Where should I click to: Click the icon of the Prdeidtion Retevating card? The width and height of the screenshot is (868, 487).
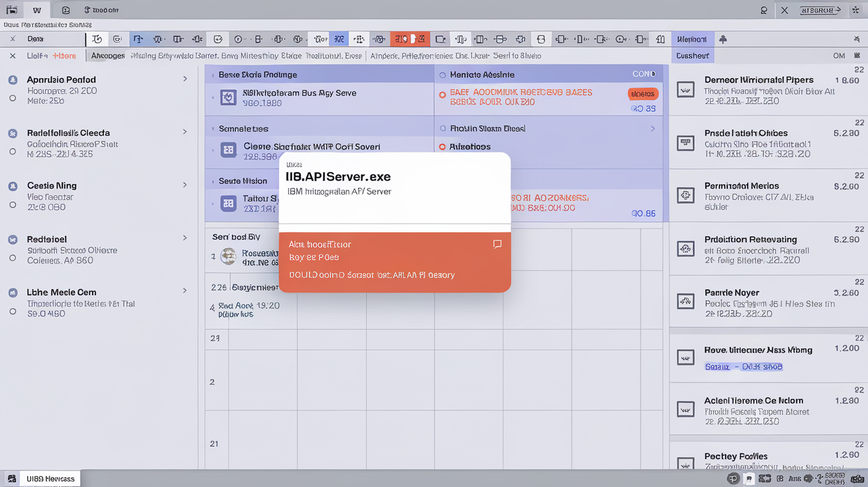(x=685, y=249)
